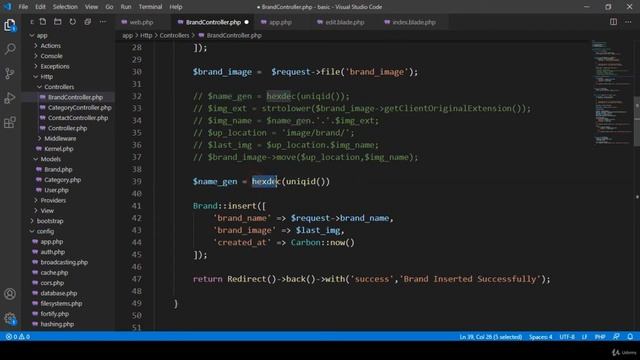Viewport: 640px width, 360px height.
Task: Open the File menu
Action: tap(23, 7)
